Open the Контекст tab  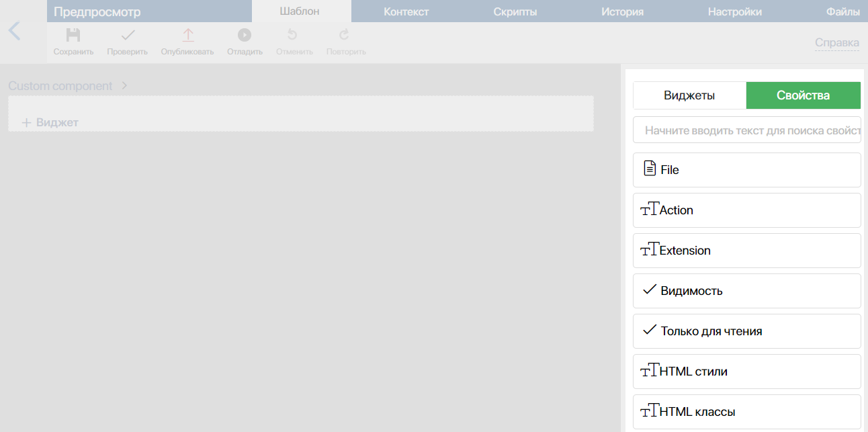click(x=406, y=11)
